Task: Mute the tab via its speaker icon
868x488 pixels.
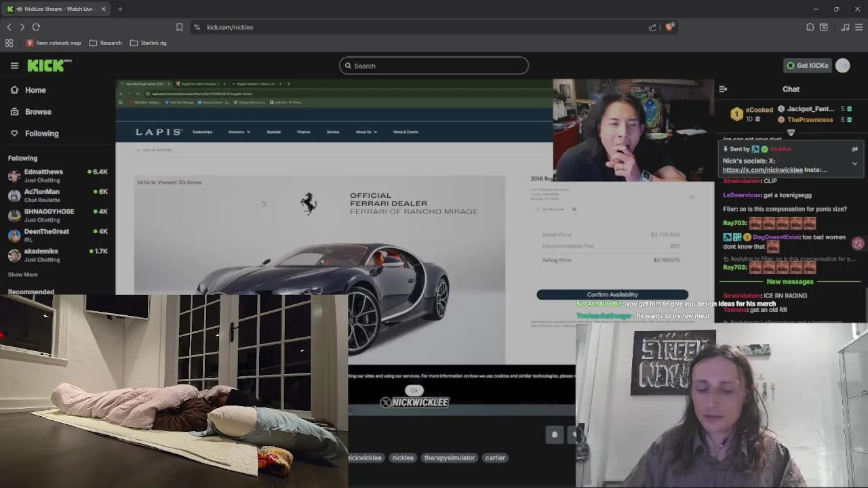Action: tap(20, 9)
